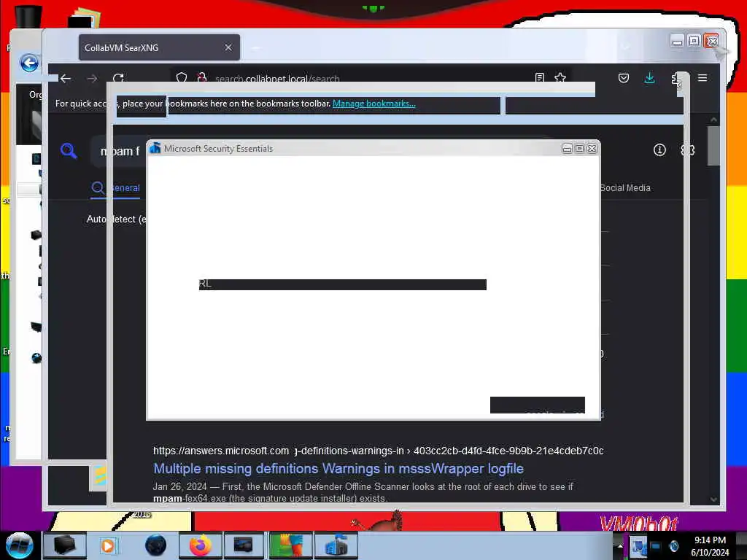
Task: Open the Windows Start menu orb
Action: tap(19, 545)
